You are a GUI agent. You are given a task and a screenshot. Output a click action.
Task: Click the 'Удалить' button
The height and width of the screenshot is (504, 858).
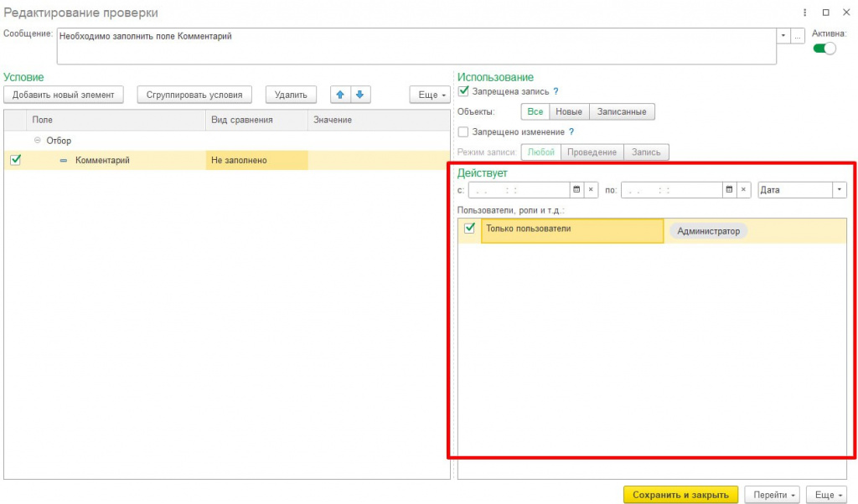(291, 95)
